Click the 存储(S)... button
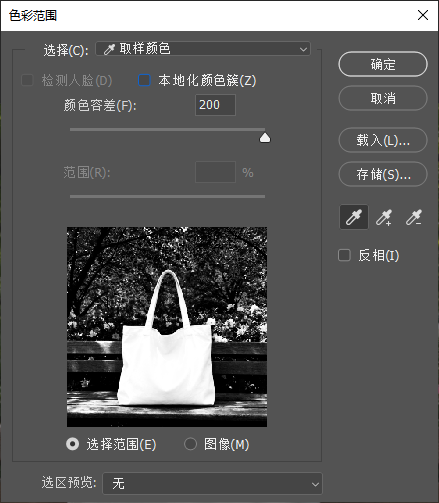This screenshot has height=503, width=439. click(x=383, y=174)
